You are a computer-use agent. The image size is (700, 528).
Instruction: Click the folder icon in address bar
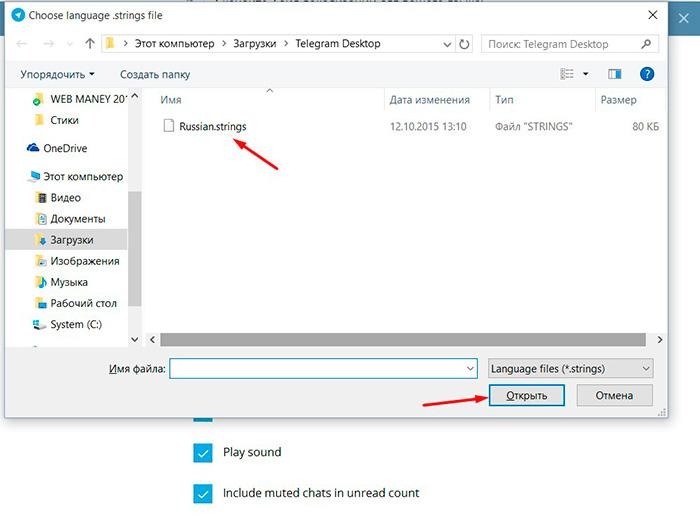pyautogui.click(x=110, y=43)
